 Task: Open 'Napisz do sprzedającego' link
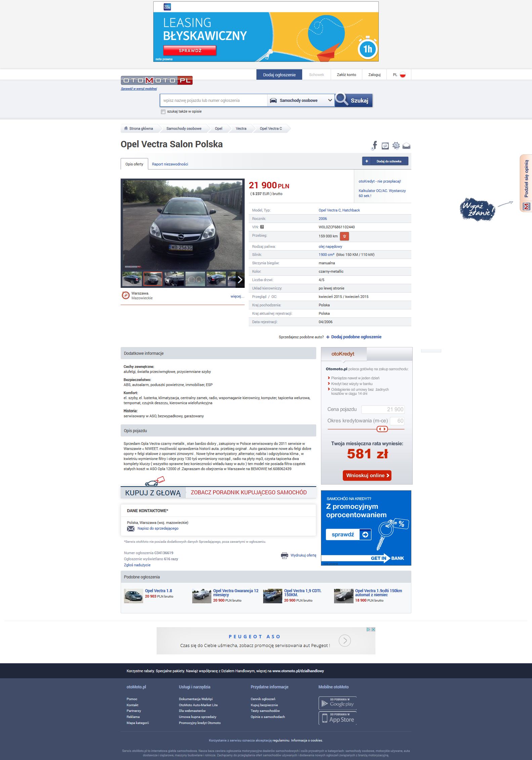158,528
